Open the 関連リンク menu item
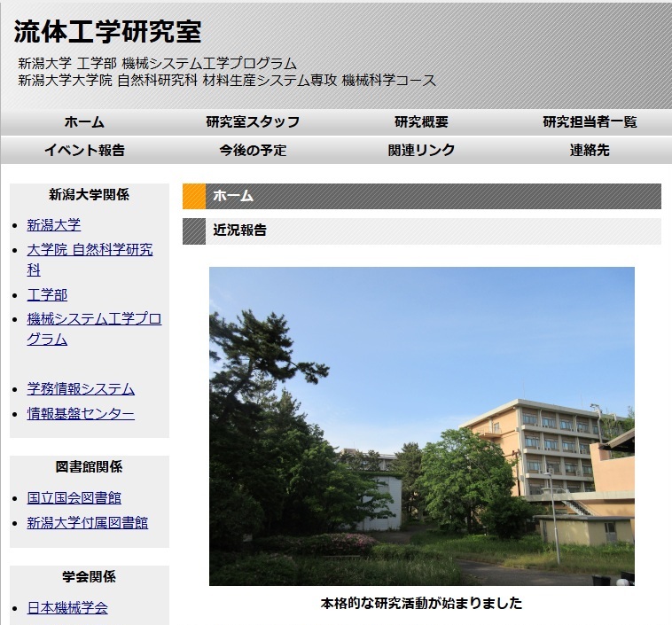Viewport: 672px width, 625px height. (x=421, y=150)
